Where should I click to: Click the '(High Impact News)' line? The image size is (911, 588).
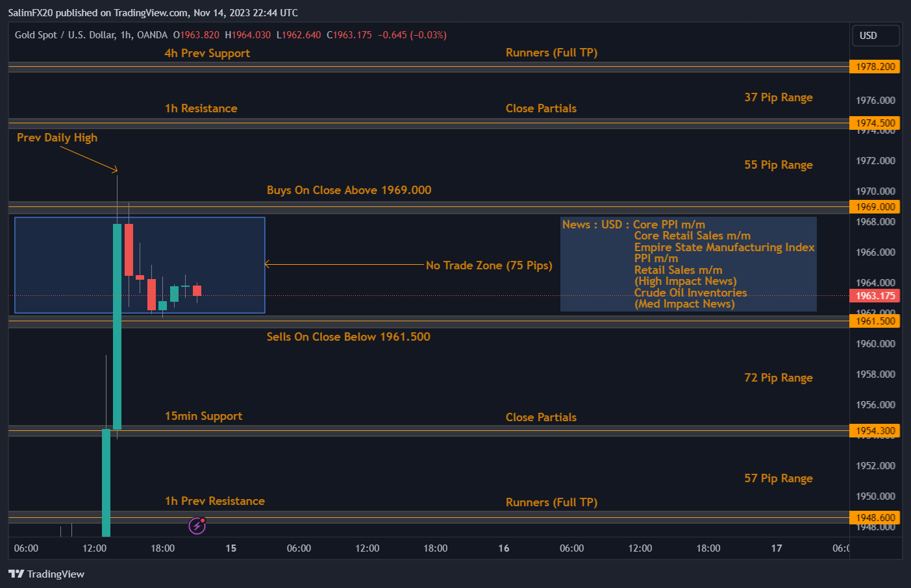685,281
